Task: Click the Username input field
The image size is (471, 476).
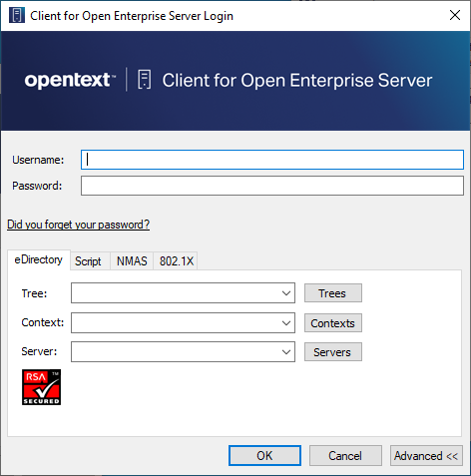Action: pyautogui.click(x=272, y=160)
